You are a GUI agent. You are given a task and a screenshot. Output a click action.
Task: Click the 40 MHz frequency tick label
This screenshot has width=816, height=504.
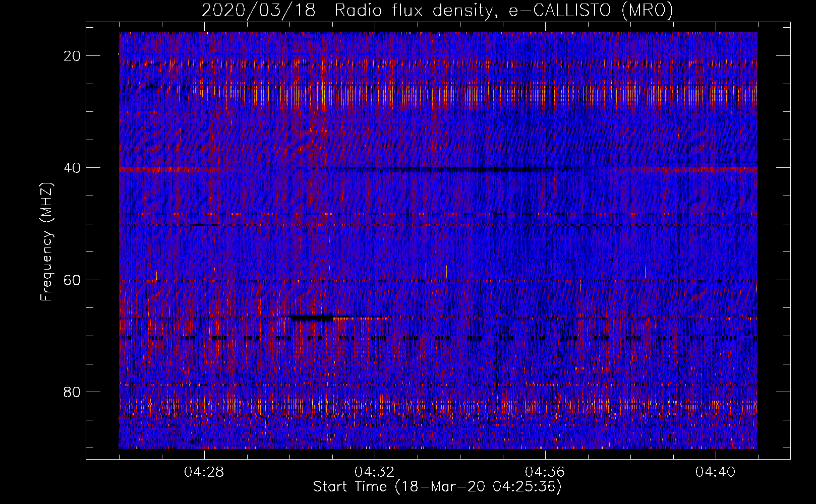click(x=73, y=168)
